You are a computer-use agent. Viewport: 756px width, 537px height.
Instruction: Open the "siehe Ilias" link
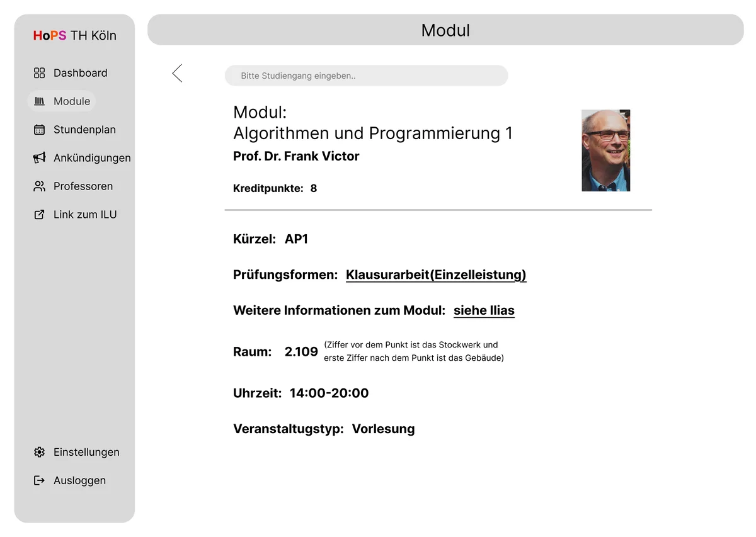click(484, 310)
